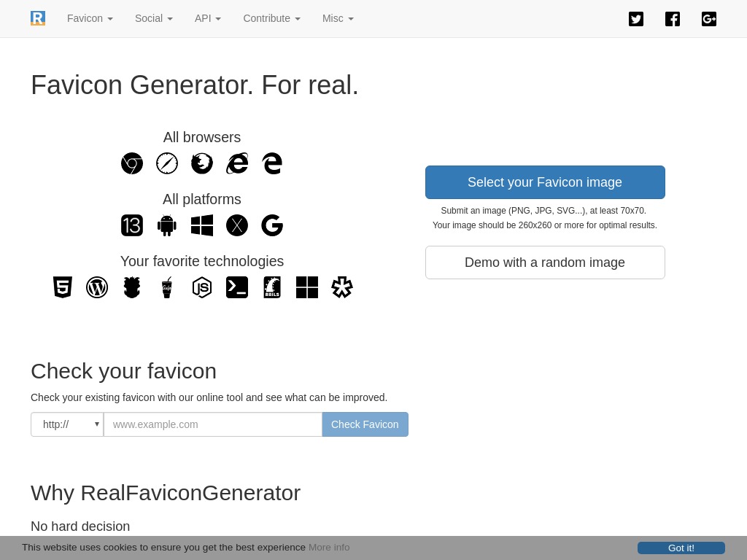Select the Firefox browser icon
747x560 pixels.
tap(202, 163)
